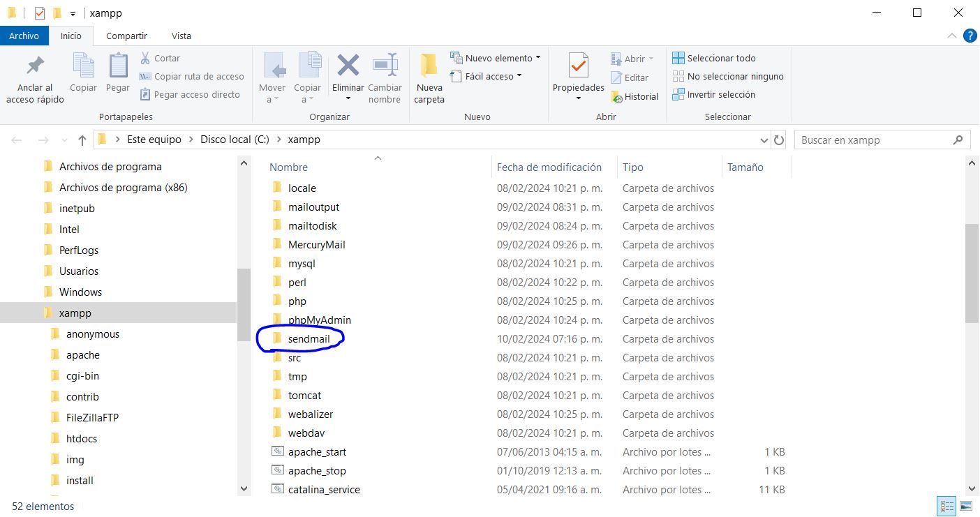
Task: Select Windows in the navigation tree
Action: point(80,292)
